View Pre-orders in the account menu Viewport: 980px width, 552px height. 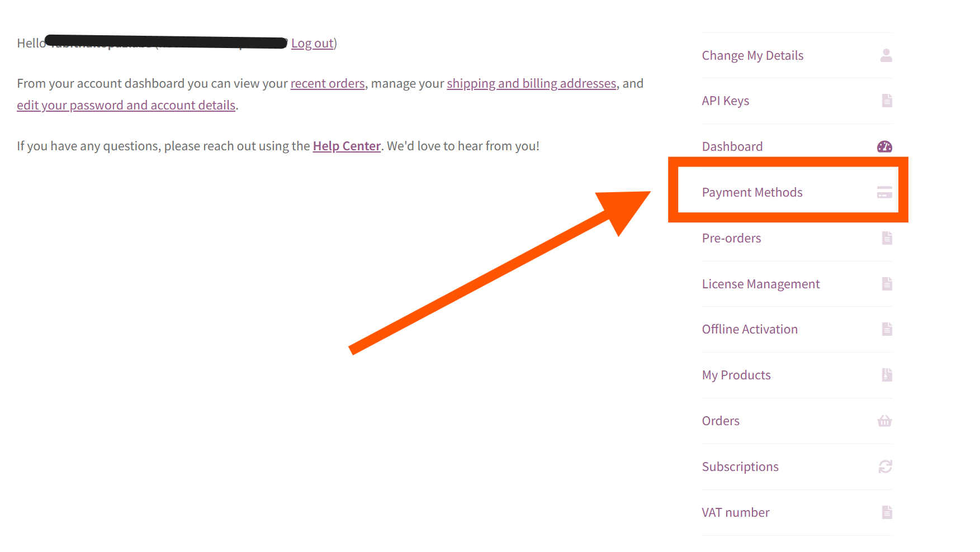pos(731,238)
